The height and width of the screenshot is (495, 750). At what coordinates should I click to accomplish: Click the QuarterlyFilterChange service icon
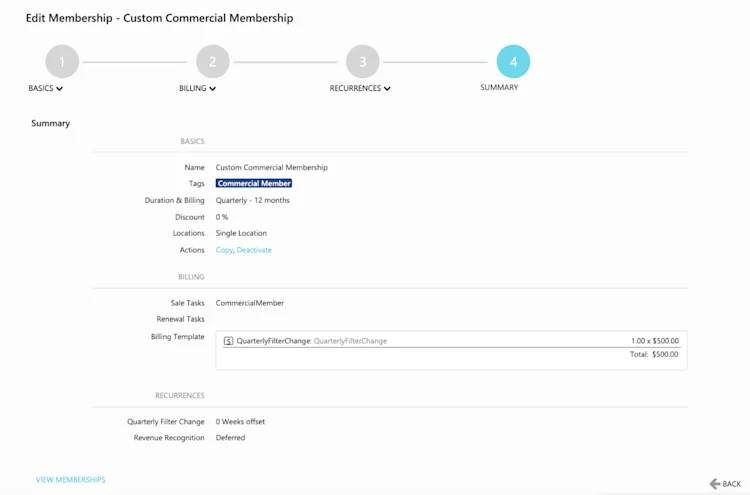pos(229,341)
